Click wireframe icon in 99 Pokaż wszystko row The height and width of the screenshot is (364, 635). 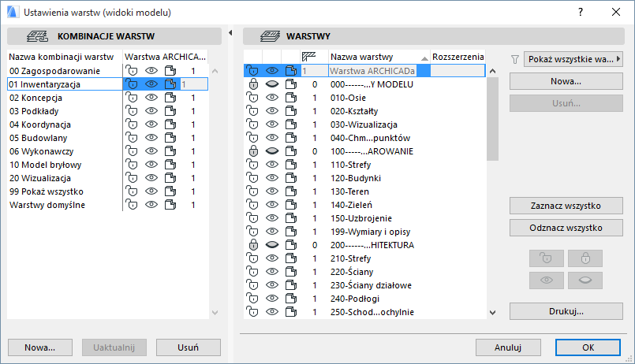(170, 191)
